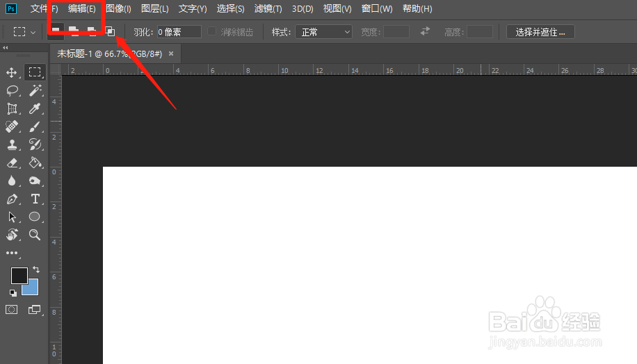The width and height of the screenshot is (637, 364).
Task: Open the 3D menu
Action: 303,8
